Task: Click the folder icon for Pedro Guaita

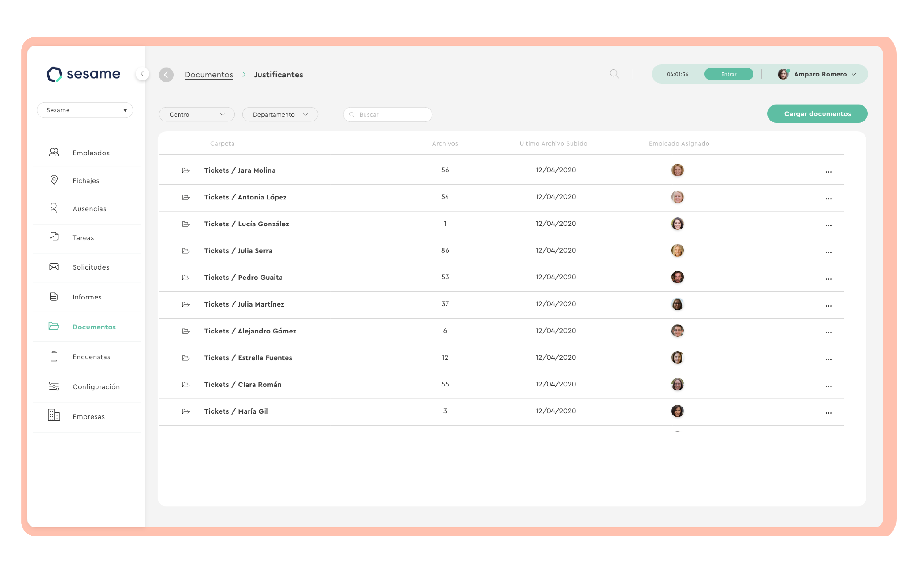Action: click(x=186, y=278)
